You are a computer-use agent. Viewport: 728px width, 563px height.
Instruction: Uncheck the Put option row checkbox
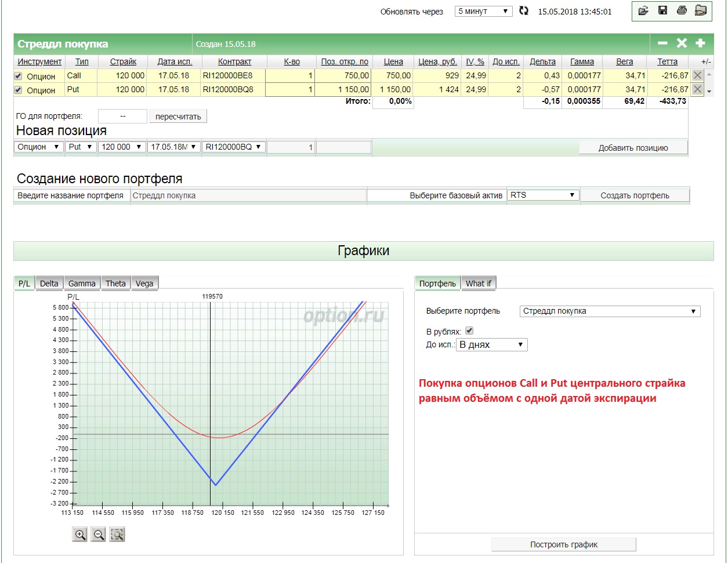click(x=18, y=90)
